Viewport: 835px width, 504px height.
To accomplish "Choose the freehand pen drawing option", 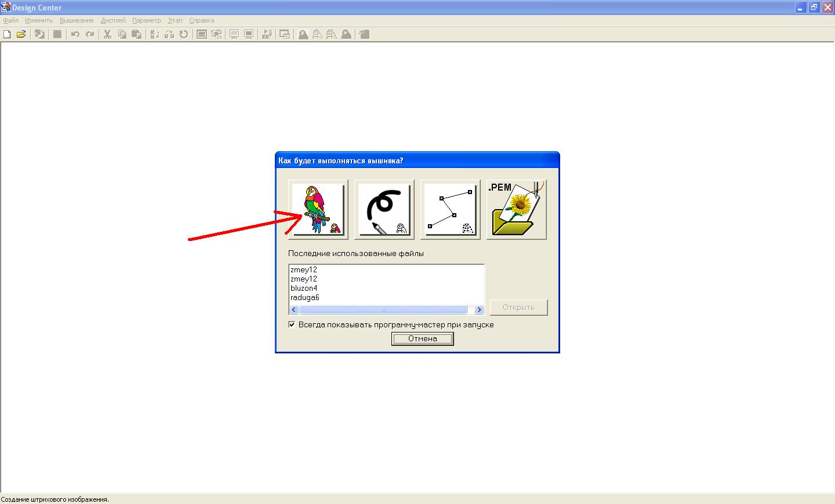I will click(384, 209).
